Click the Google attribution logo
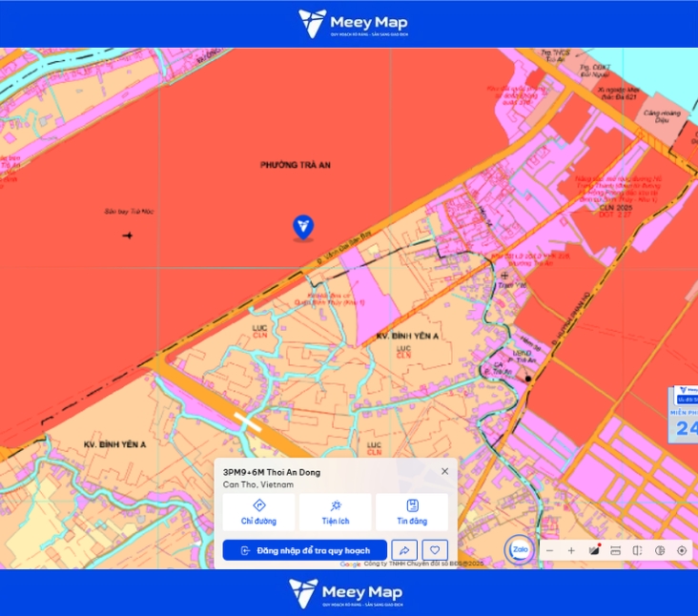 pos(350,564)
